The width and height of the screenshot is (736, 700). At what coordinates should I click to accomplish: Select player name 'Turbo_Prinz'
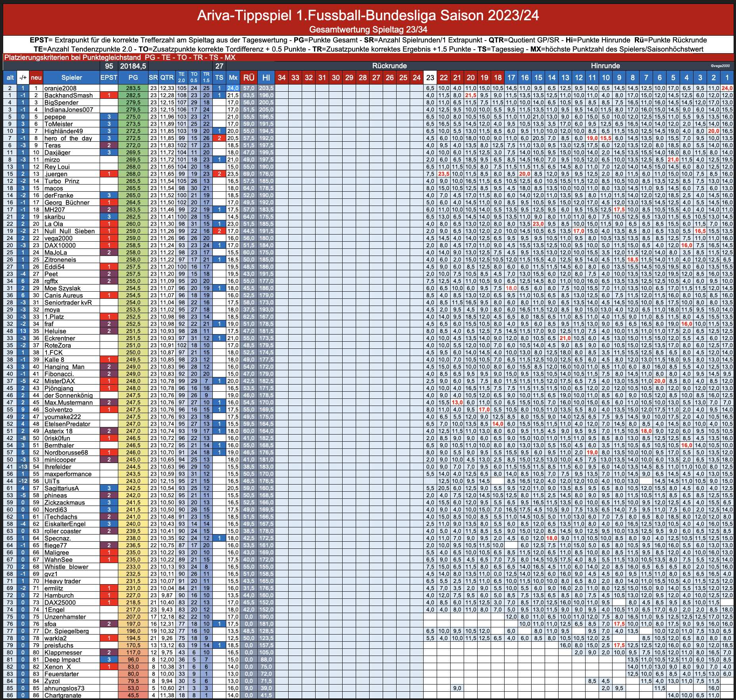click(62, 181)
